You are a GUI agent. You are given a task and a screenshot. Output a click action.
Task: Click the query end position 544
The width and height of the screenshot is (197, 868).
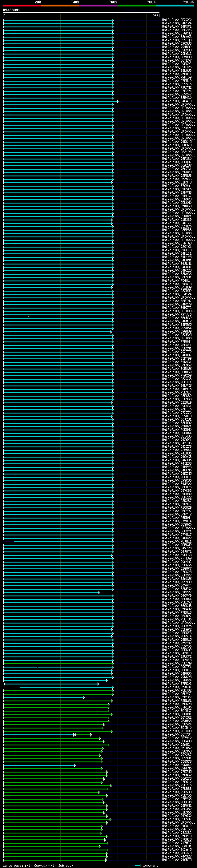tap(155, 15)
